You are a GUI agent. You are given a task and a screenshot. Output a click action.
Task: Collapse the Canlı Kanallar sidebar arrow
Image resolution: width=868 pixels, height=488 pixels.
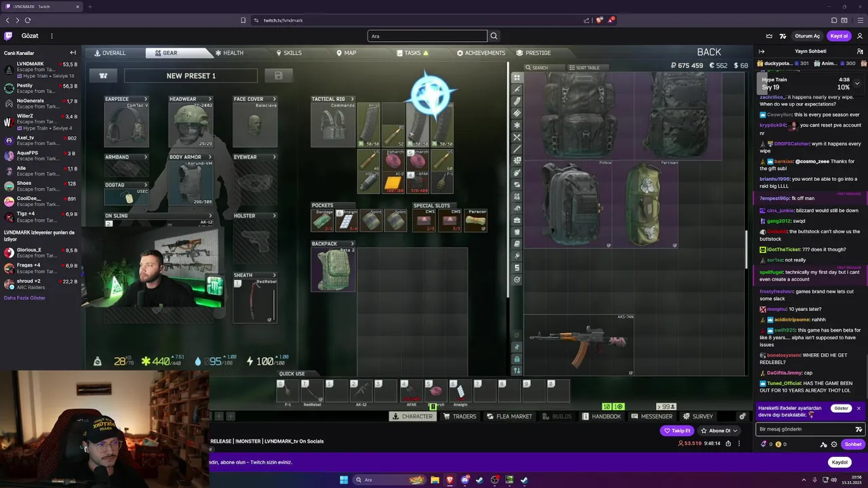[x=73, y=53]
